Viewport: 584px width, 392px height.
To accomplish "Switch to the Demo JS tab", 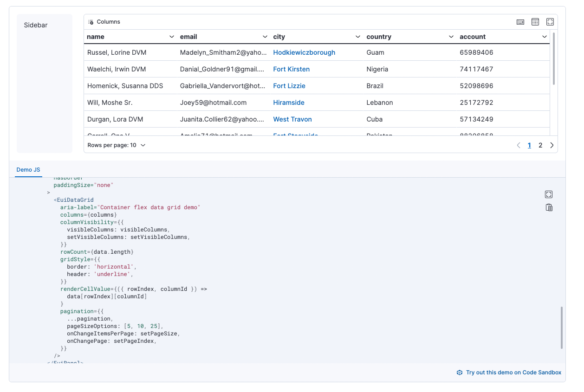I will (x=28, y=170).
